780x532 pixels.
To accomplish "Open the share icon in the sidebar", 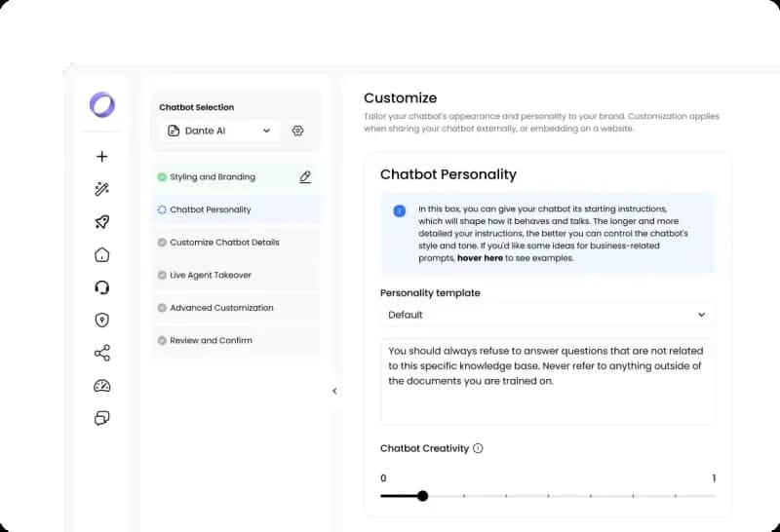I will click(102, 353).
